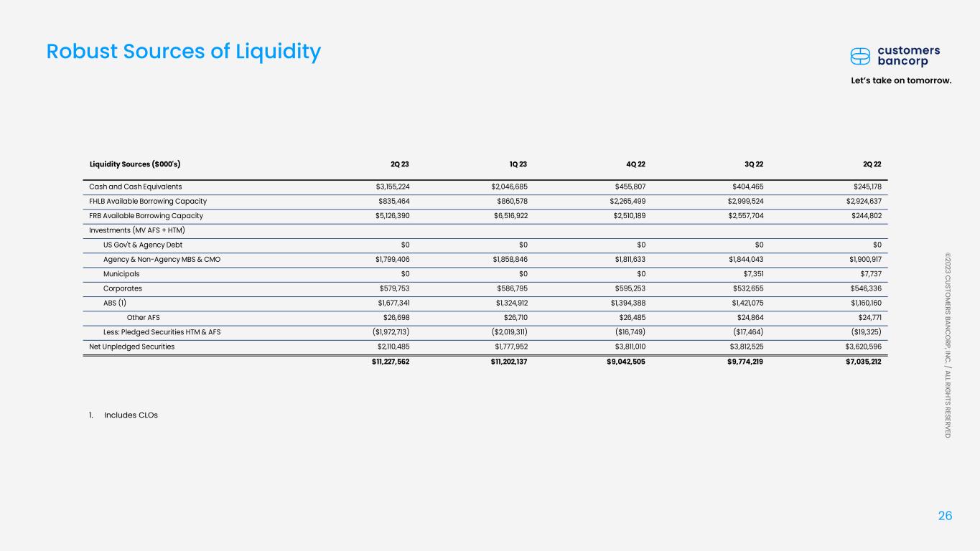Select the 4Q 22 column header

636,164
